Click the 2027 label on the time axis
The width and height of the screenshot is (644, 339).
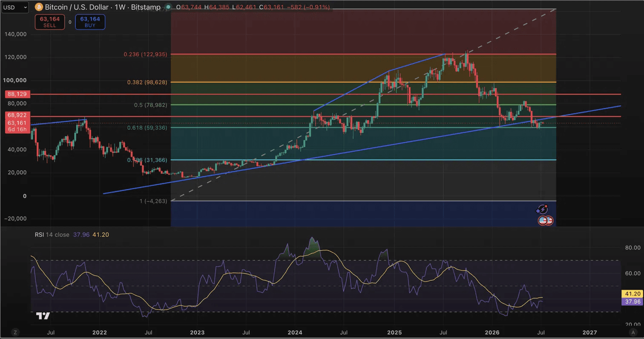[x=589, y=332]
